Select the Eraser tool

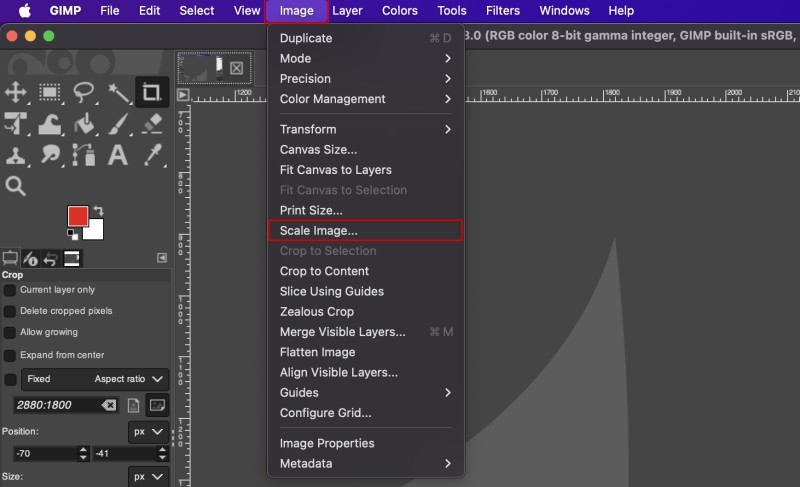click(152, 124)
